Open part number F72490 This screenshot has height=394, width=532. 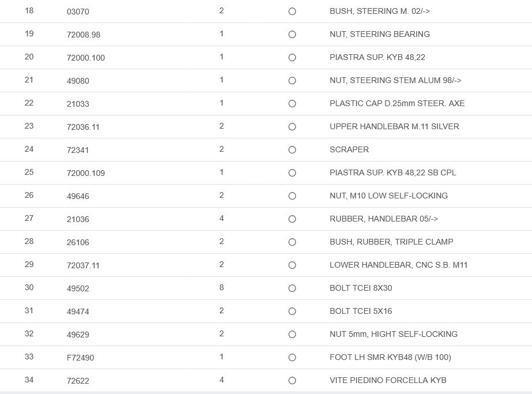click(80, 358)
